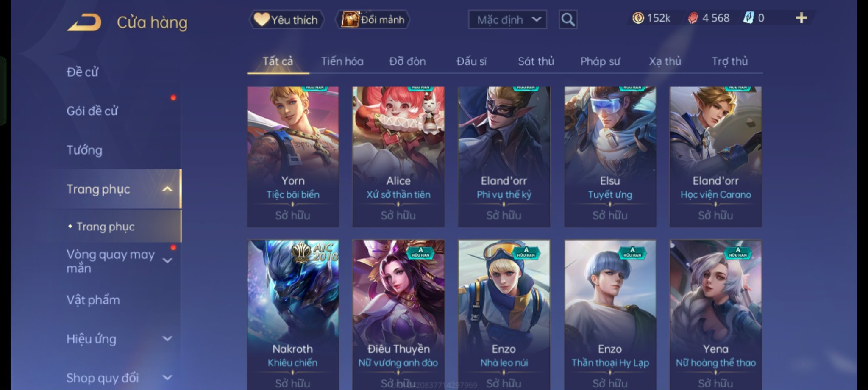Open the Mặc định sort dropdown
This screenshot has width=868, height=390.
click(507, 19)
